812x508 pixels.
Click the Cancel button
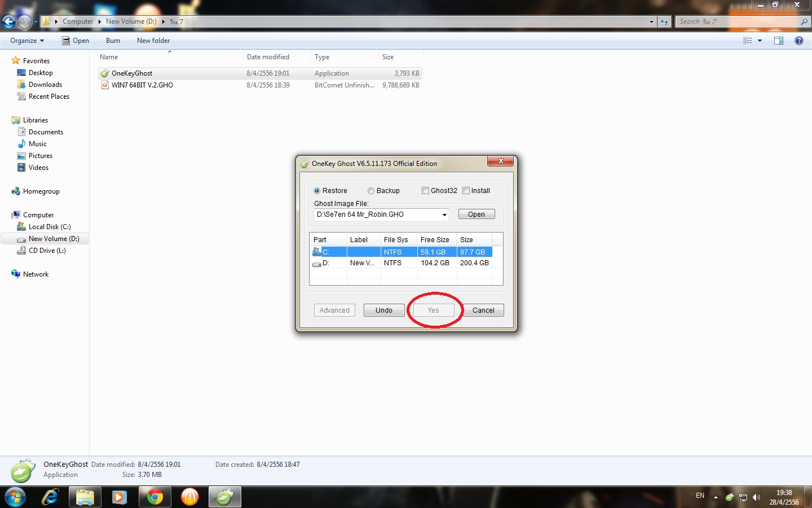tap(483, 310)
